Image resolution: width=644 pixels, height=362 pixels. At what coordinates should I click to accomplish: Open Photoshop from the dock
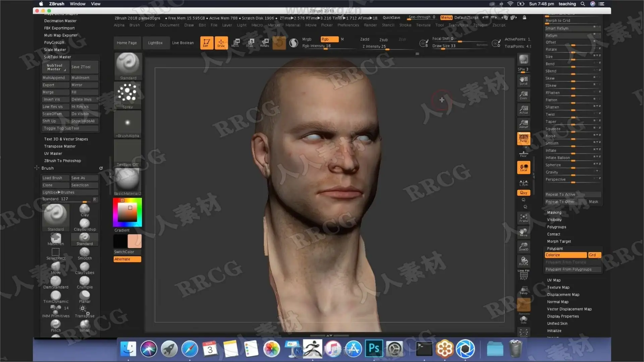[x=374, y=349]
